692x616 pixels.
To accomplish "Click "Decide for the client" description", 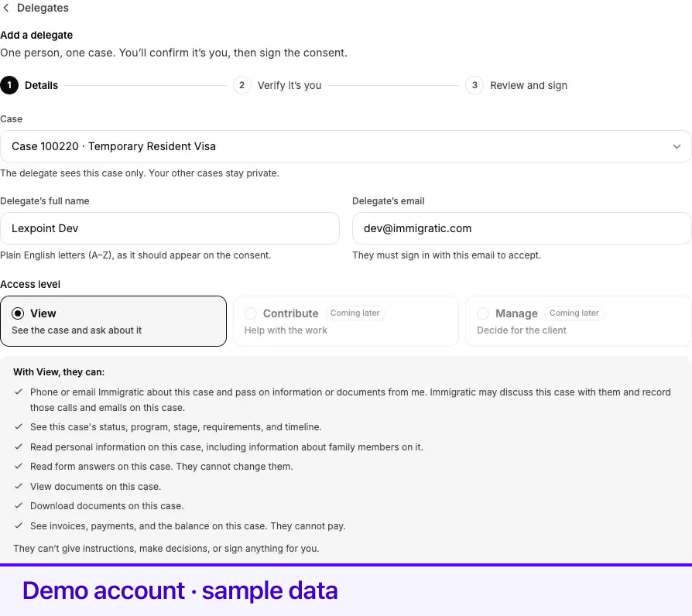I will (522, 330).
